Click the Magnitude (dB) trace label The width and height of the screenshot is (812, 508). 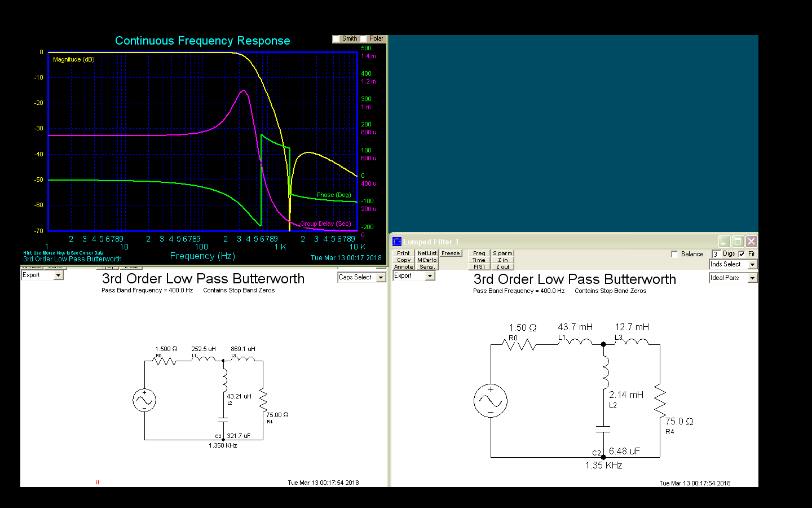[x=74, y=59]
